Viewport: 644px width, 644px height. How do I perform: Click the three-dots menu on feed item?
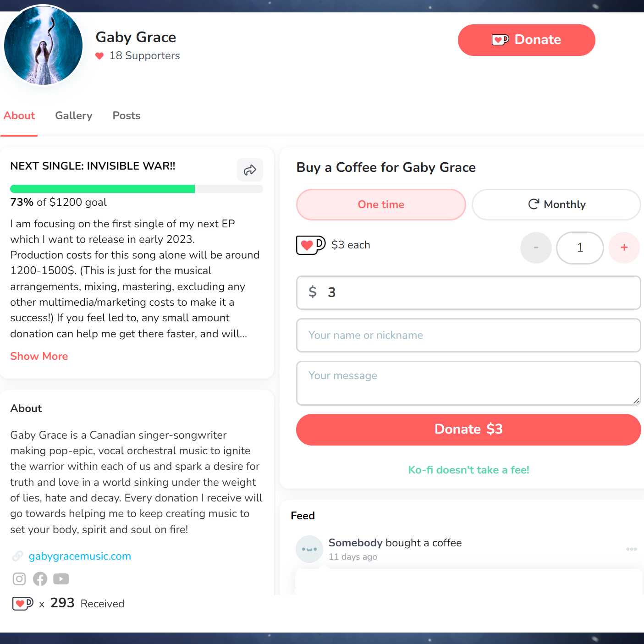tap(632, 549)
